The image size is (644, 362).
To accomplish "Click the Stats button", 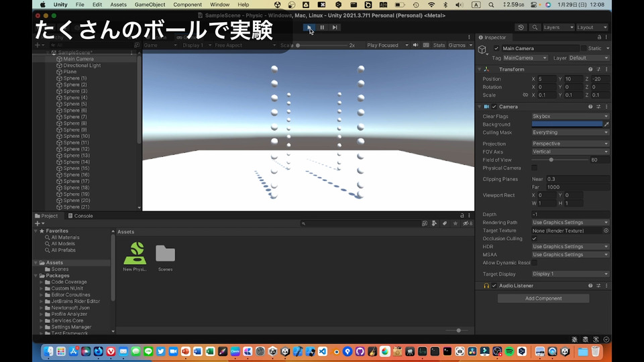I will [439, 45].
